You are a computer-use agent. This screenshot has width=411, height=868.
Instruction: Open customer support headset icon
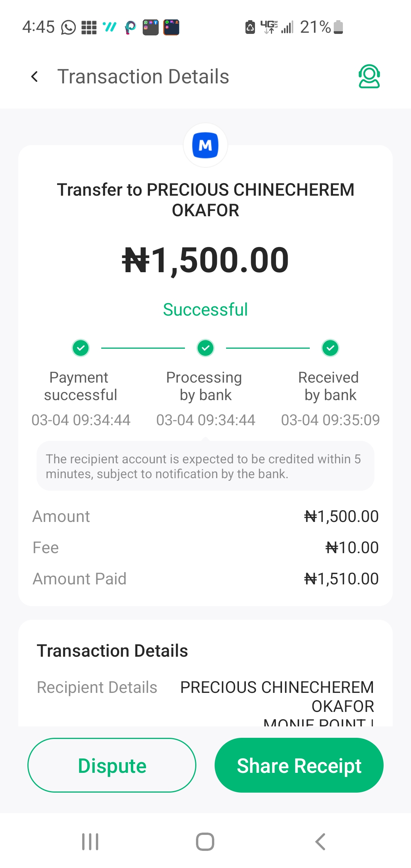[x=369, y=77]
